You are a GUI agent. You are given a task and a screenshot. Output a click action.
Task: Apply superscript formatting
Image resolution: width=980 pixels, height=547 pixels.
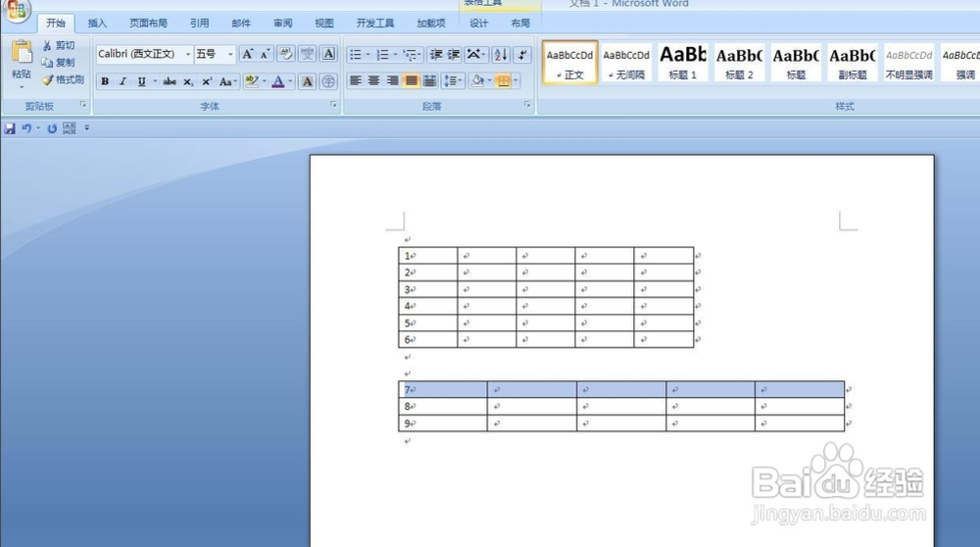[207, 82]
